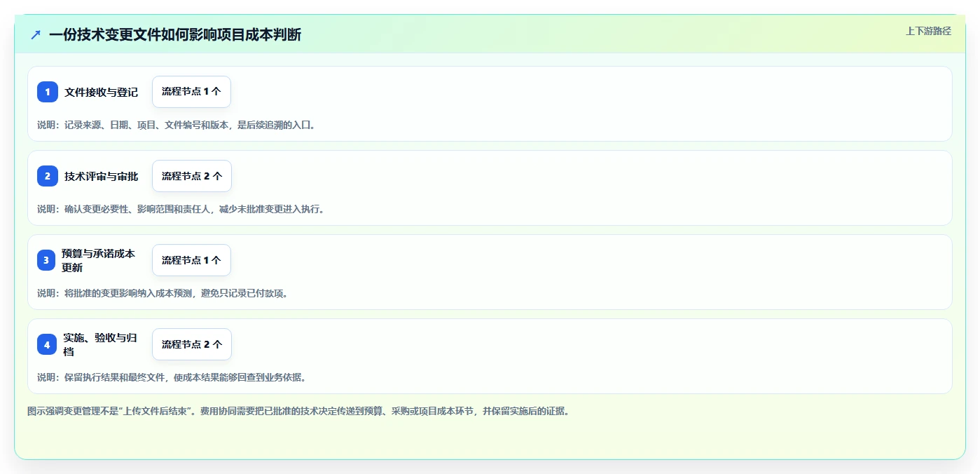Click the step 4 number badge

(47, 344)
